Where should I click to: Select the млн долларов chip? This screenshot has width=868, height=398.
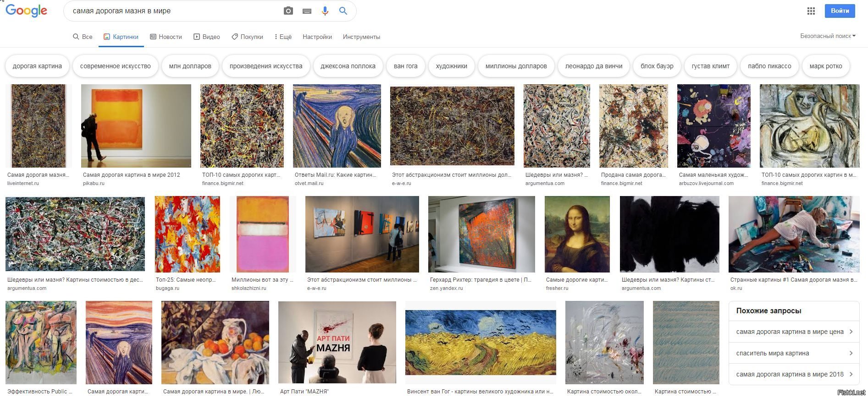point(190,66)
